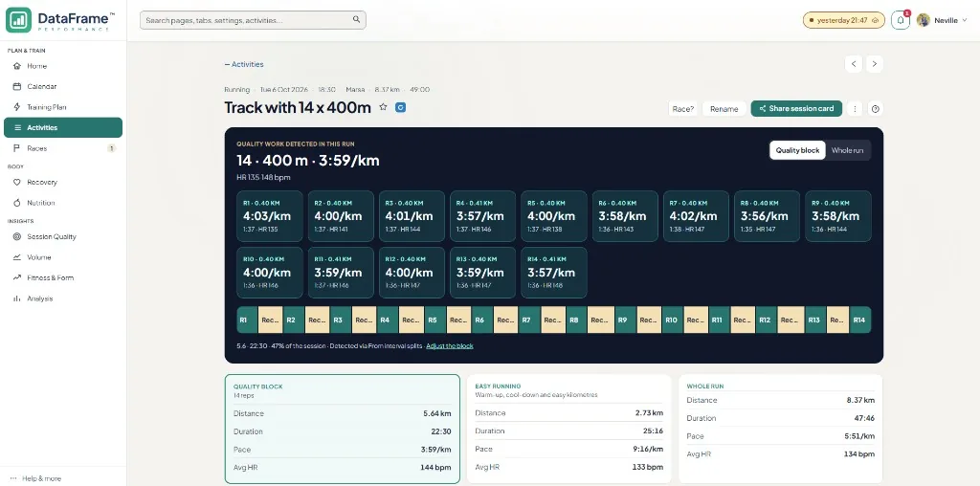Click the R4 3:57/km rep card
980x486 pixels.
click(482, 216)
